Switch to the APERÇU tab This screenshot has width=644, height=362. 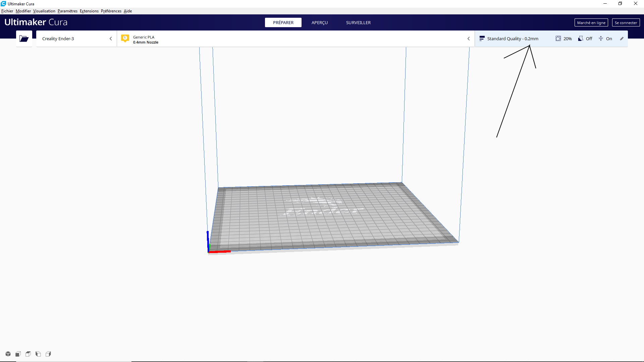pos(319,22)
